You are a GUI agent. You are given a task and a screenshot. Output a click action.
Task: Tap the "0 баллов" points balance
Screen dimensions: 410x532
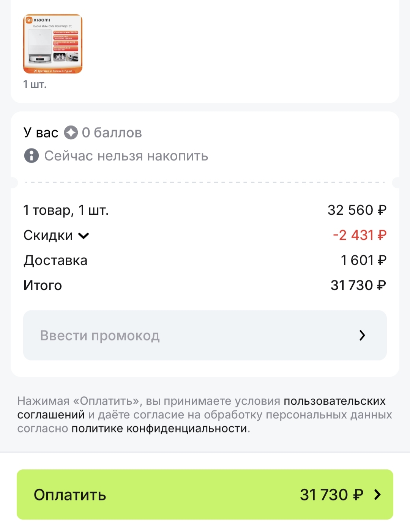pyautogui.click(x=112, y=133)
